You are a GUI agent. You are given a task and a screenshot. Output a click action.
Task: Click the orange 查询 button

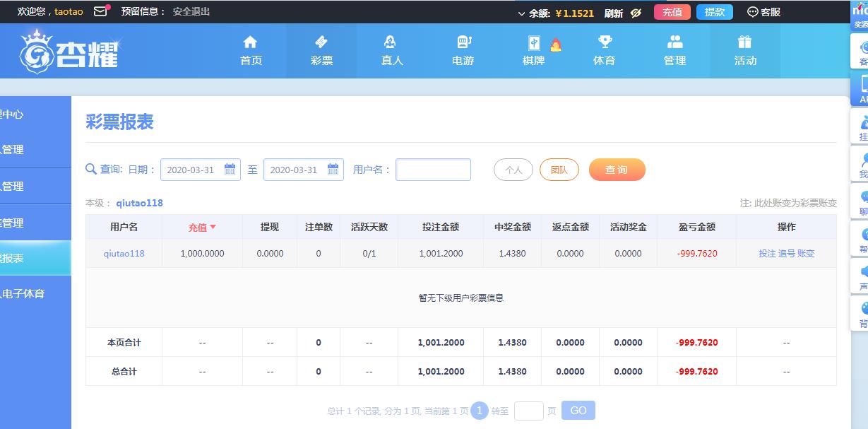[x=617, y=170]
